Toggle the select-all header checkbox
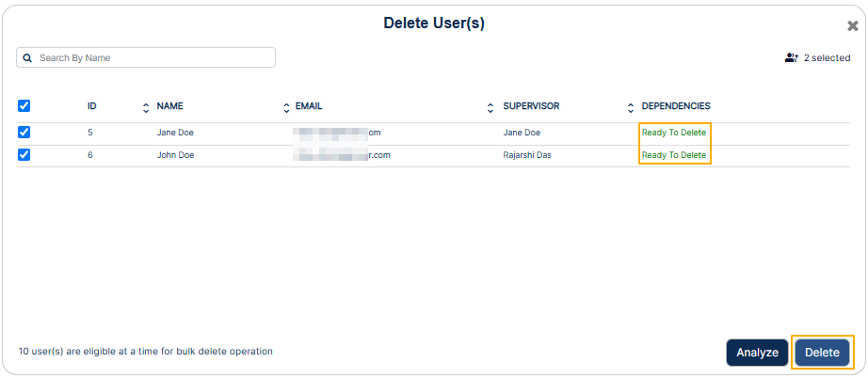This screenshot has height=378, width=868. point(24,105)
